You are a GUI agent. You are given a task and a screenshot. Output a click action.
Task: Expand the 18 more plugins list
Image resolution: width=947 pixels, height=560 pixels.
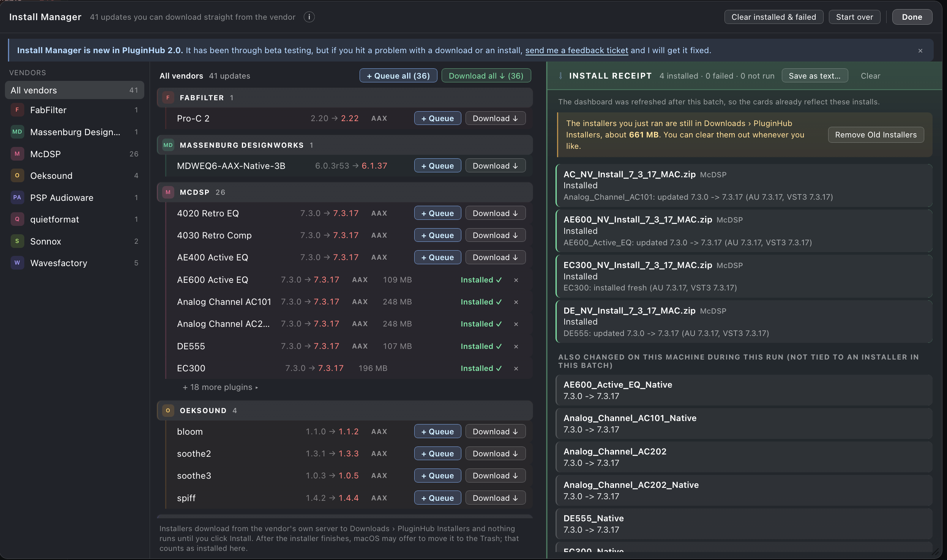tap(220, 387)
